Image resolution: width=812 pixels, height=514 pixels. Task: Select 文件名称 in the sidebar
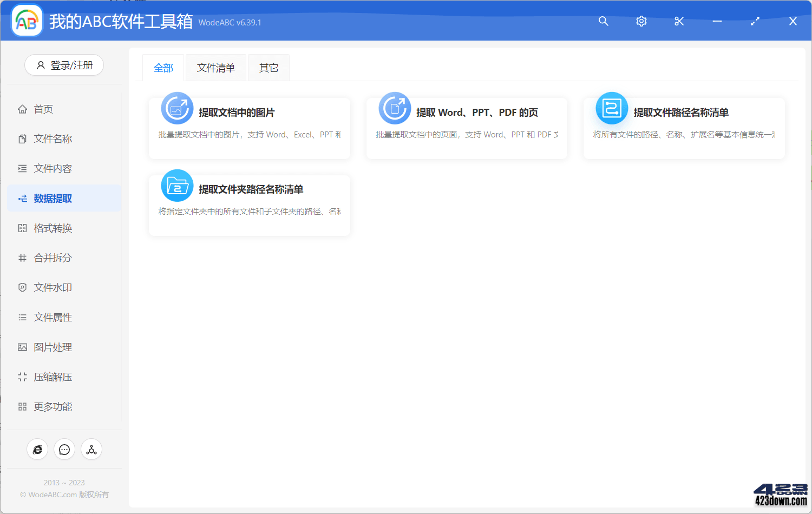(x=53, y=139)
